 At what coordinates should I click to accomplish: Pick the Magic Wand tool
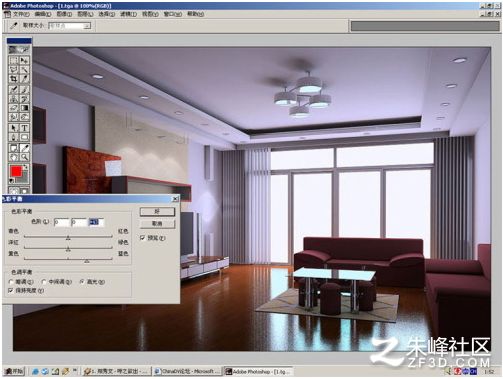point(24,69)
